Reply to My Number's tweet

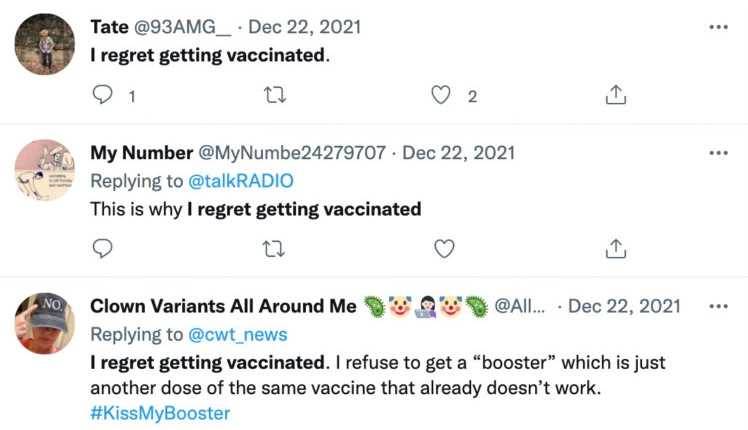click(x=103, y=247)
